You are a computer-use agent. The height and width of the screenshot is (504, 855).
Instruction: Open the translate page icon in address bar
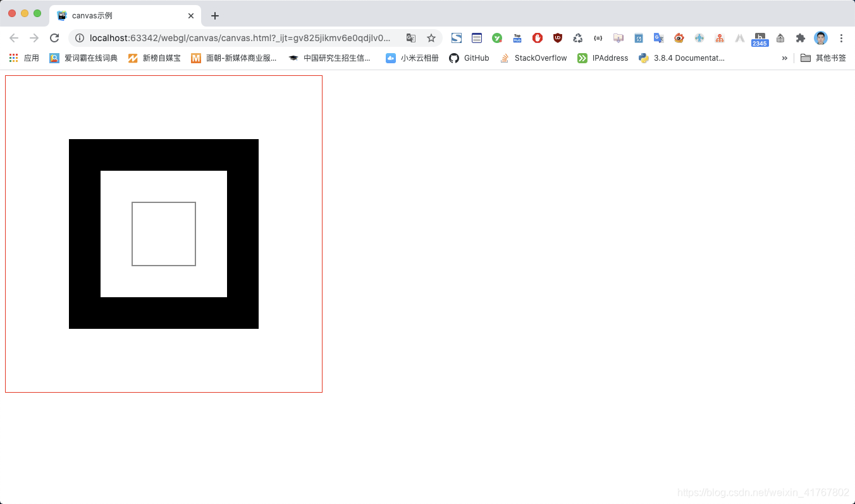(x=411, y=38)
